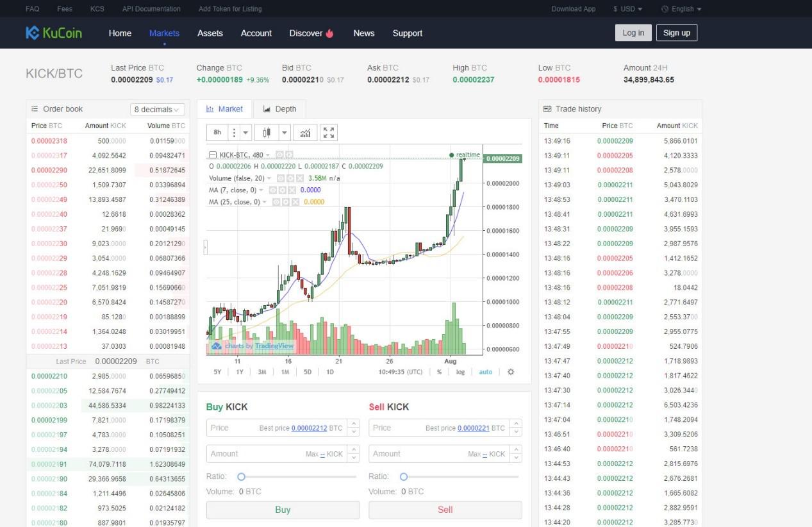Open the MA (25, close, 0) dropdown
812x527 pixels.
pos(265,202)
